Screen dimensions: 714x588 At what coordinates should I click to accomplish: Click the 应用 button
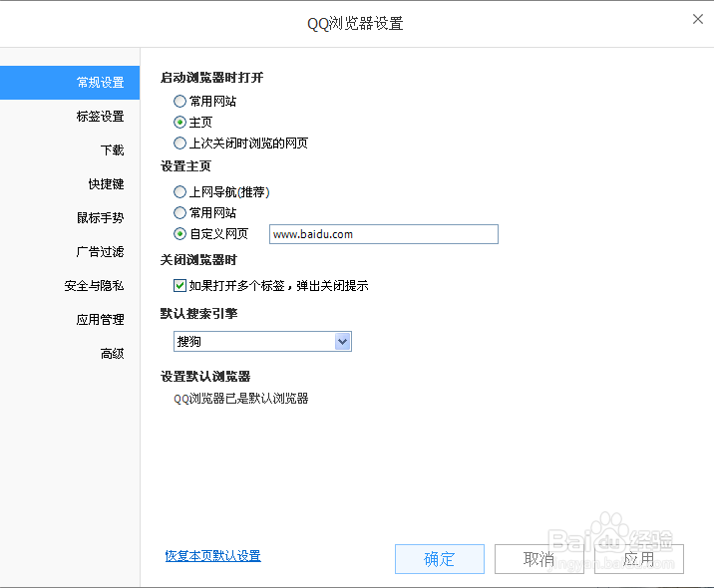click(x=639, y=559)
